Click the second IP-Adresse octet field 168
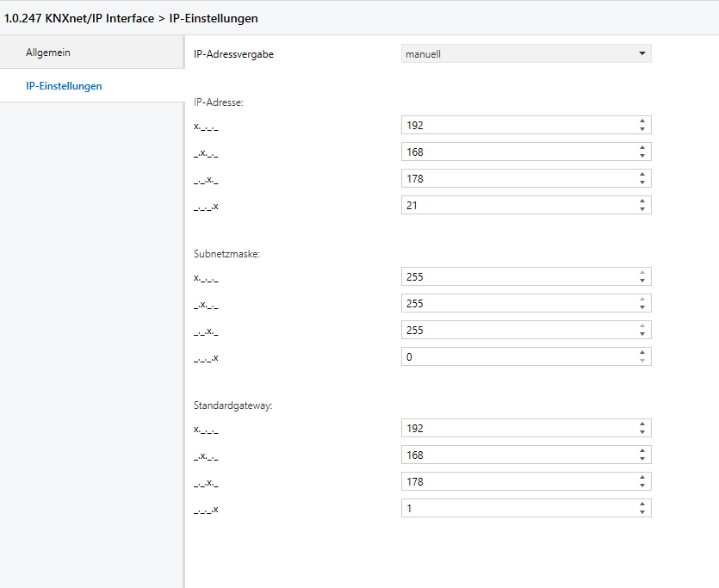 click(x=517, y=152)
